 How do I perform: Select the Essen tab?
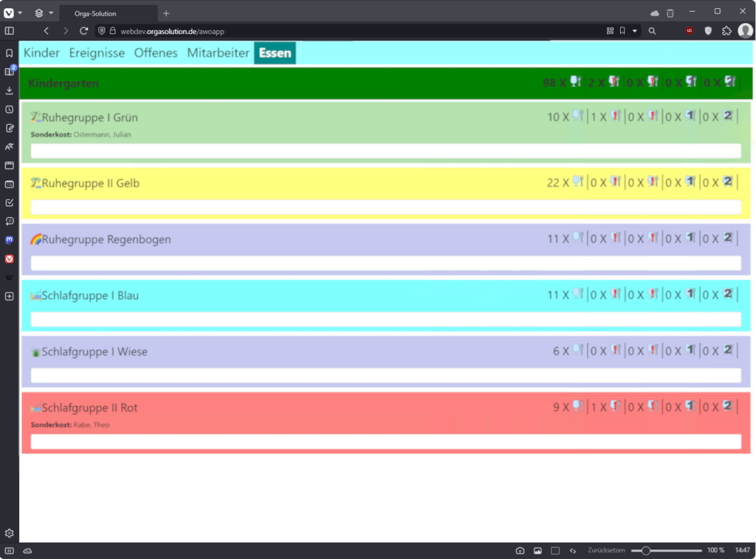[x=275, y=52]
